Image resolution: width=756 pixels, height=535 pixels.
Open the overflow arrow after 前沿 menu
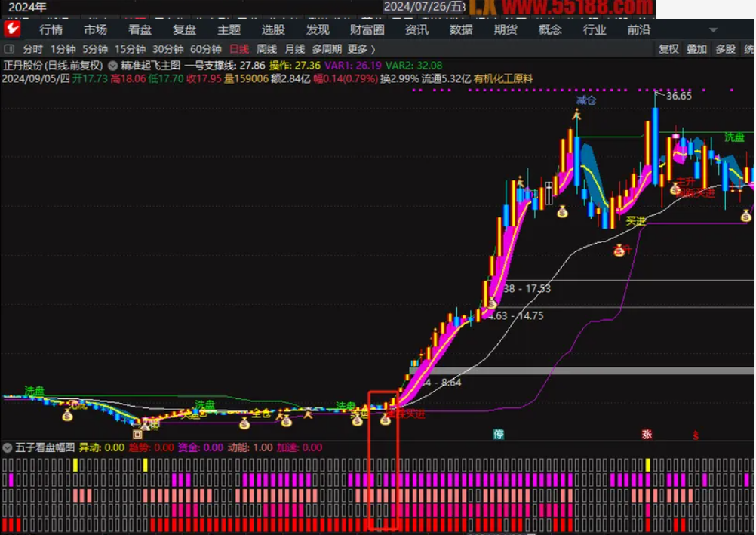(713, 30)
